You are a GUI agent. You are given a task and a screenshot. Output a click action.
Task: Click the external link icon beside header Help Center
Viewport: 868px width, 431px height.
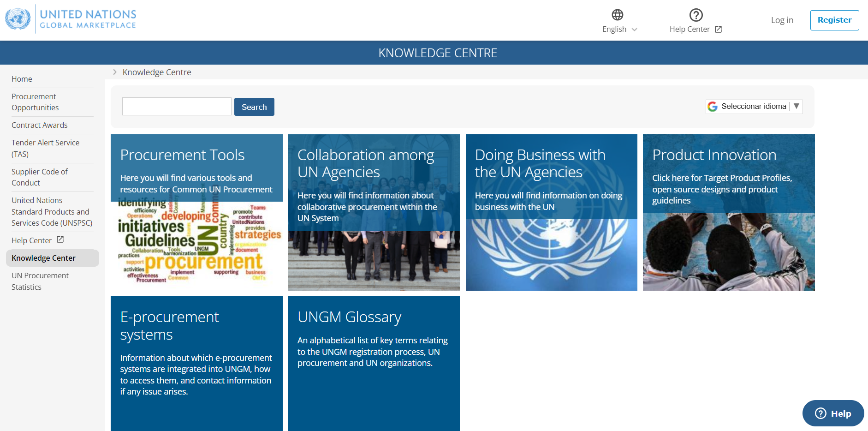tap(718, 30)
